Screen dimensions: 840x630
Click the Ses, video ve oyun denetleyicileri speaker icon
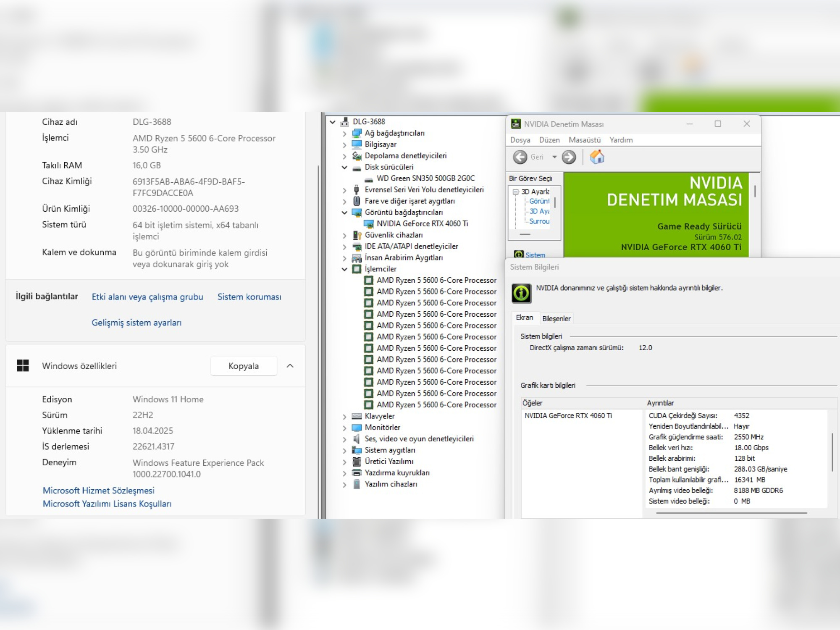pos(357,439)
